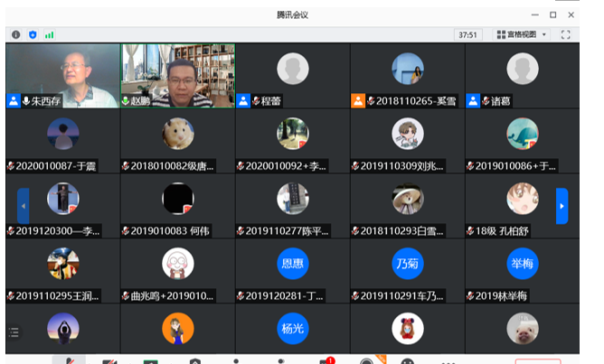Click the host badge icon on 朱西存's tile
Screen dimensions: 604x364
14,100
